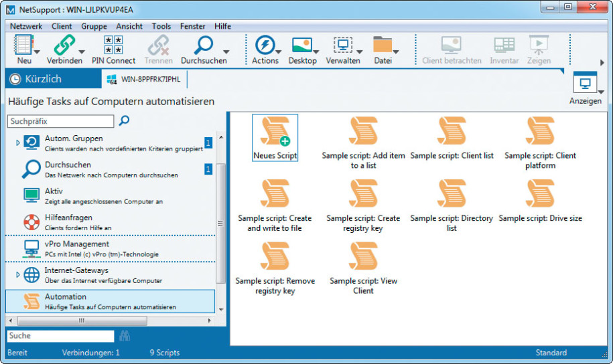Open the Datei dropdown arrow
Image resolution: width=613 pixels, height=364 pixels.
click(396, 52)
